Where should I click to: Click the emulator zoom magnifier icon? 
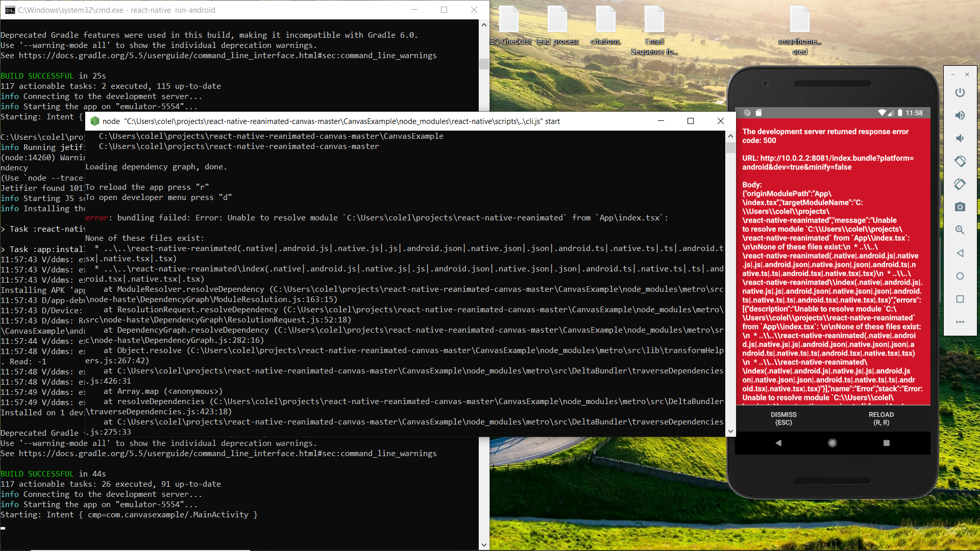point(960,230)
